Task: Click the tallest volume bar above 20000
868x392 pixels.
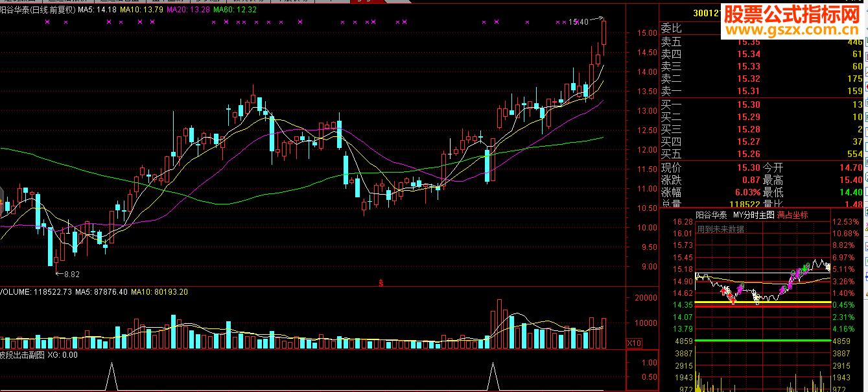Action: (499, 324)
